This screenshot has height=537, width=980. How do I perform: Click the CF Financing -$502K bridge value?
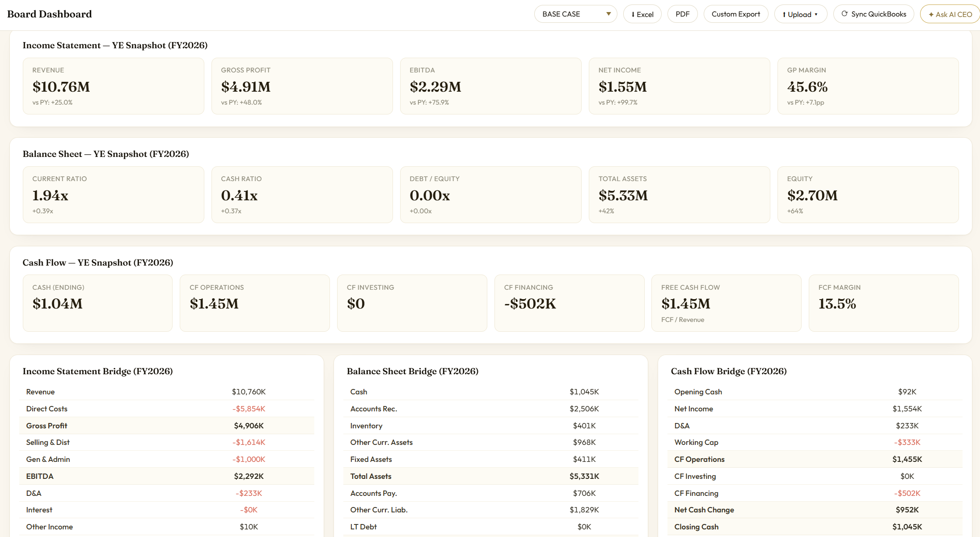click(907, 493)
